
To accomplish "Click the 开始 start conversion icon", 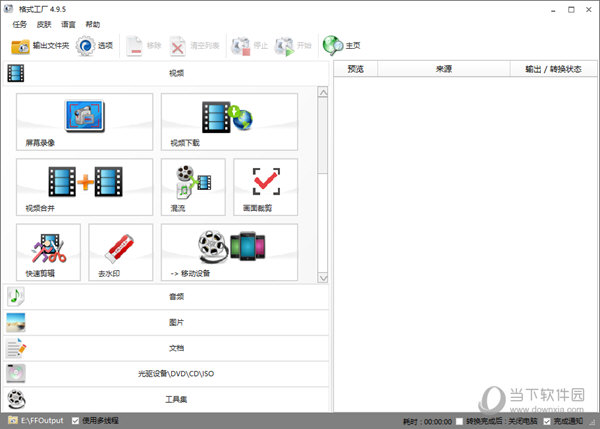I will [284, 46].
